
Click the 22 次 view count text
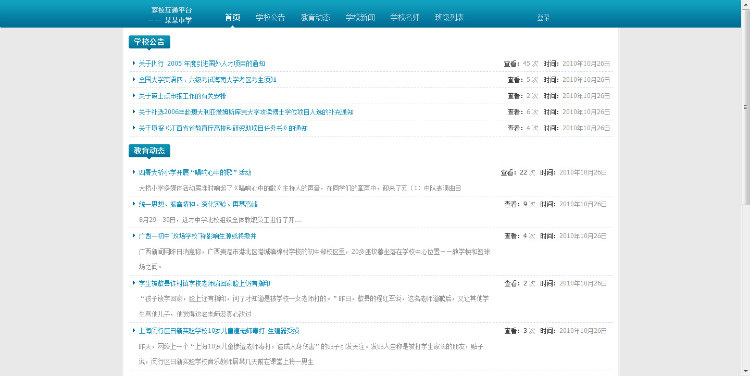527,172
